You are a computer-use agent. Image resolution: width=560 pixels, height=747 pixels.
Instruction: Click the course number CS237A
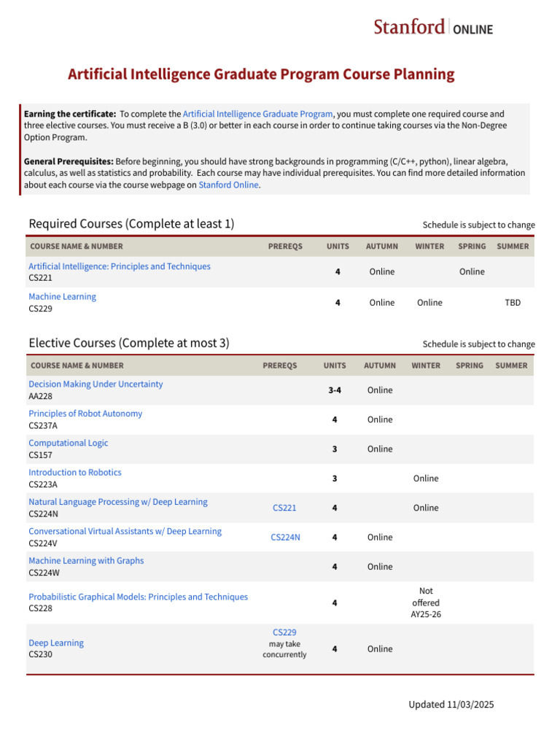tap(43, 426)
